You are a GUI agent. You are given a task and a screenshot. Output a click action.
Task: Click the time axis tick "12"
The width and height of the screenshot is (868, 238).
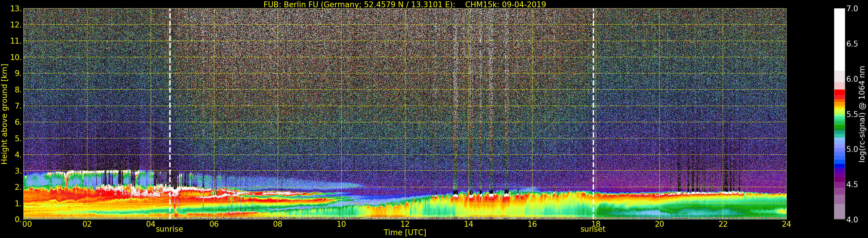(405, 224)
